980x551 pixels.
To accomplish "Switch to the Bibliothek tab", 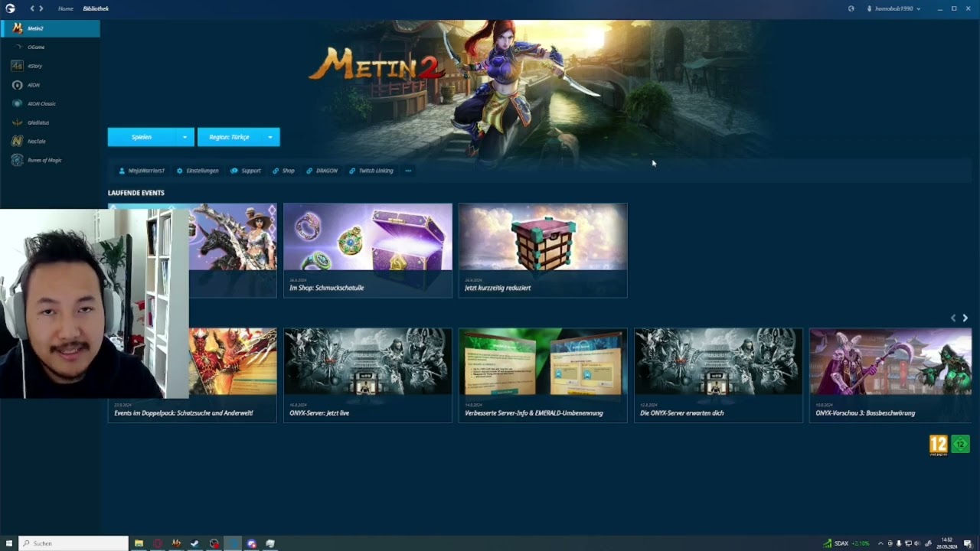I will pyautogui.click(x=96, y=8).
